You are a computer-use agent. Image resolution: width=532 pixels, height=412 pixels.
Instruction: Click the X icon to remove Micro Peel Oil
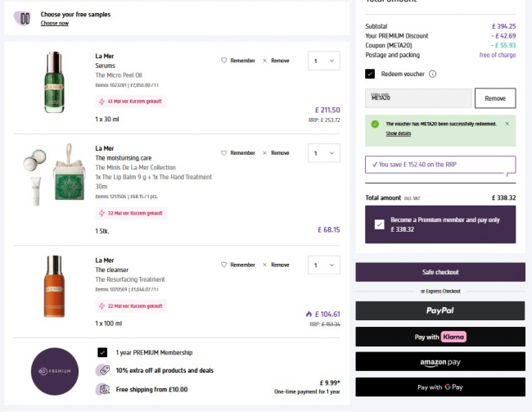[x=264, y=61]
